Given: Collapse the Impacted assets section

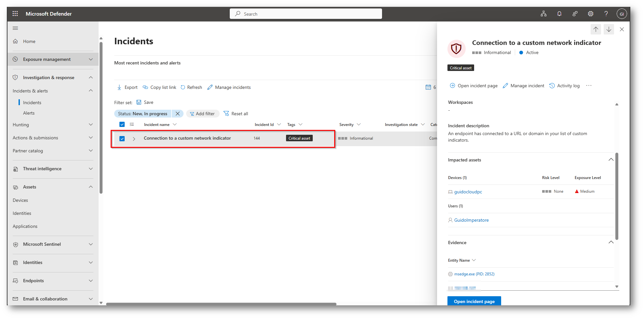Looking at the screenshot, I should click(611, 159).
